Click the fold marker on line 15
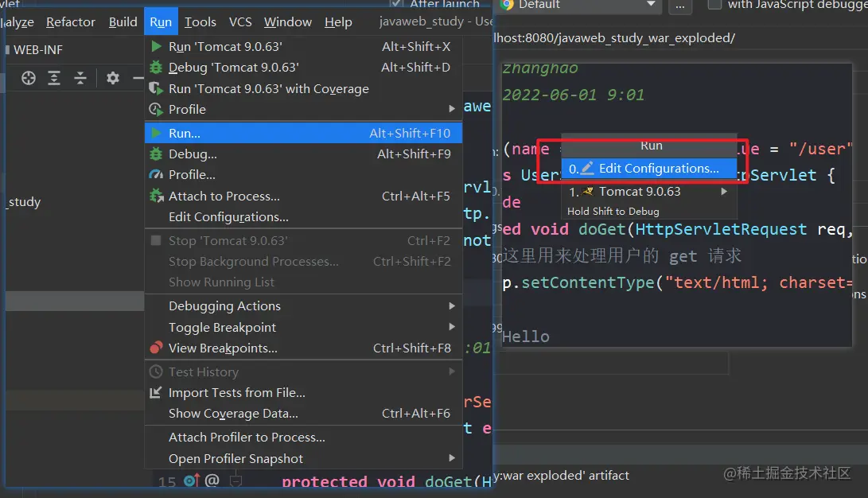This screenshot has height=498, width=868. coord(236,480)
